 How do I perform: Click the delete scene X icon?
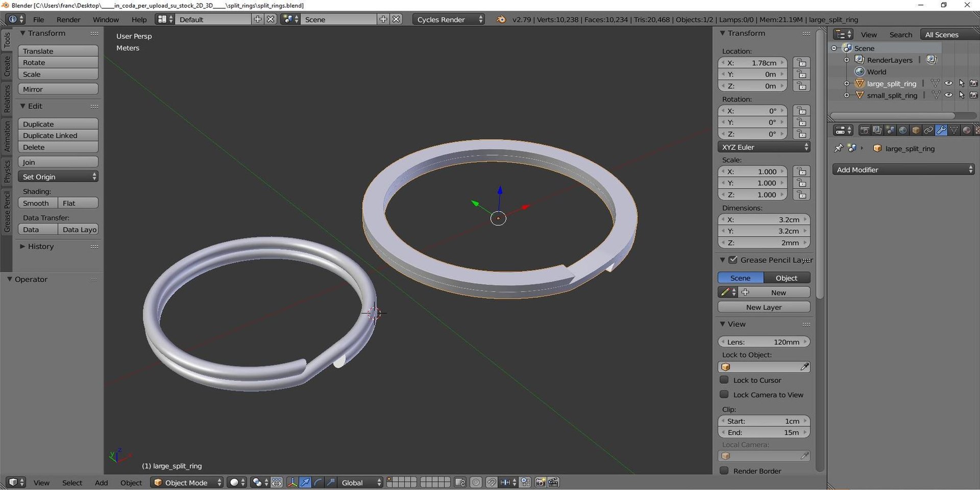coord(396,19)
